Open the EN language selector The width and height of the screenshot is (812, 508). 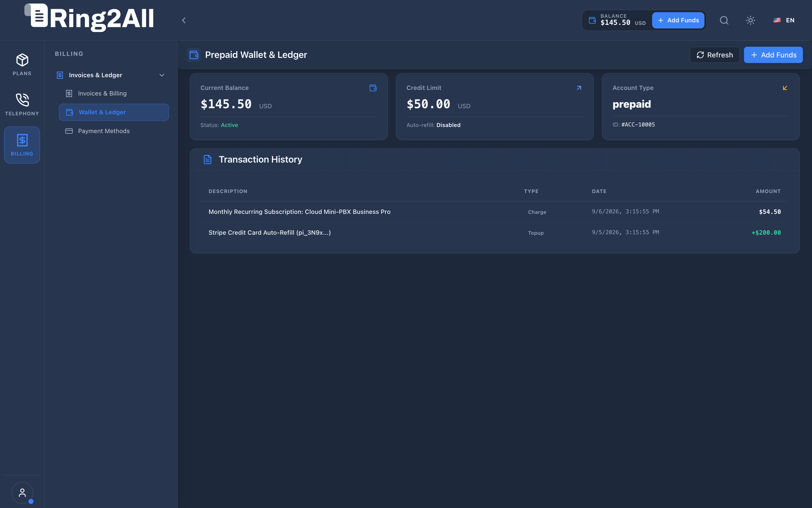784,21
